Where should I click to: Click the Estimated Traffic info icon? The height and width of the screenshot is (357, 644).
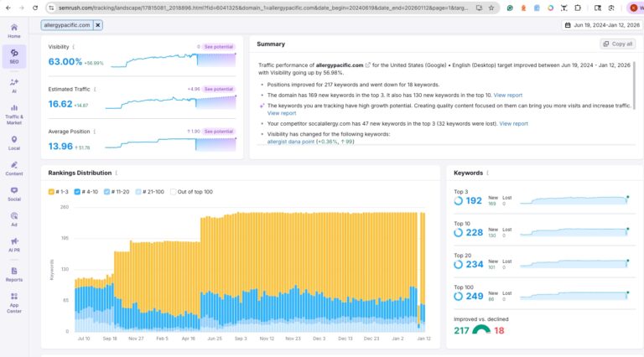click(95, 89)
